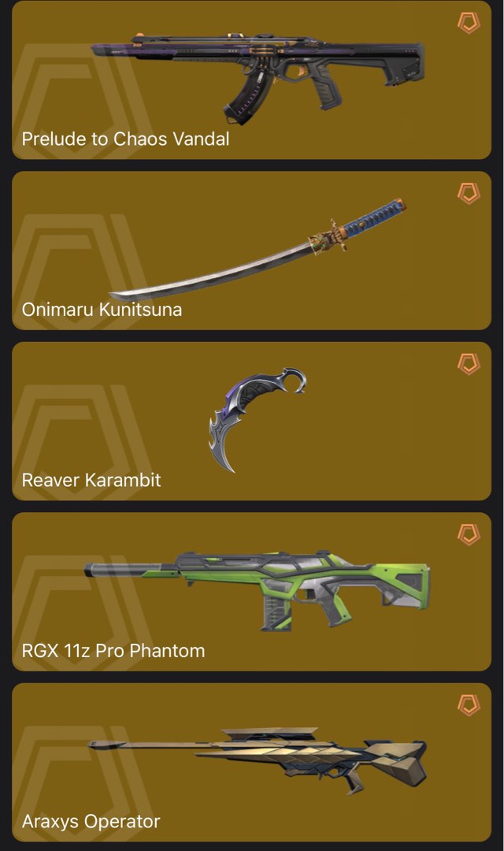Tap the tier icon on Araxys Operator card
Screen dimensions: 504x851
pos(469,705)
